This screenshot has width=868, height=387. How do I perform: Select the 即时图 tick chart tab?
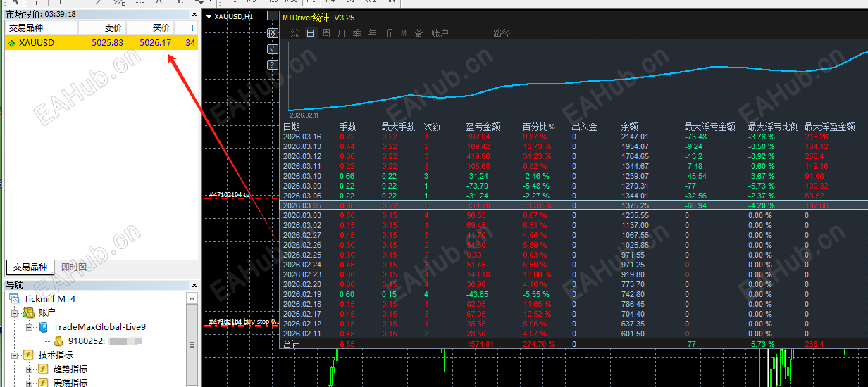coord(73,267)
